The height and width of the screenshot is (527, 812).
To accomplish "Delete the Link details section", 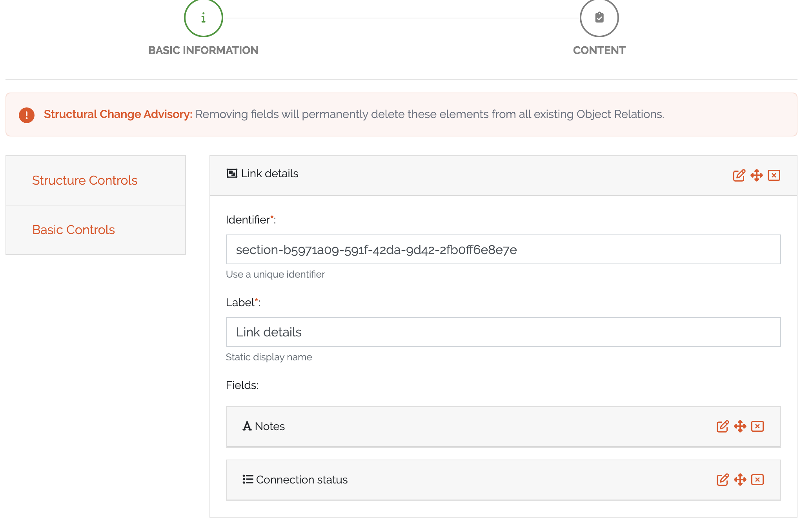I will [774, 175].
